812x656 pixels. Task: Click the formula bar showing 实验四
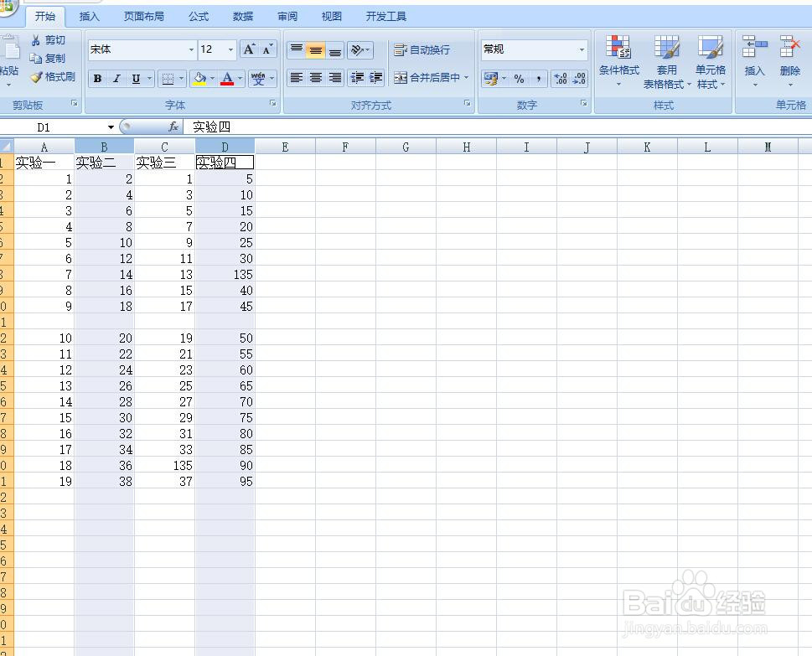tap(497, 127)
